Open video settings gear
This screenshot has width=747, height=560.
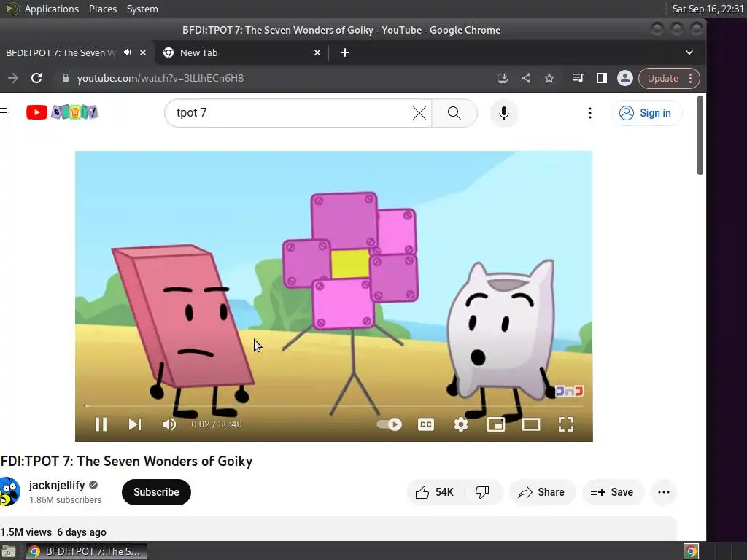click(x=461, y=424)
